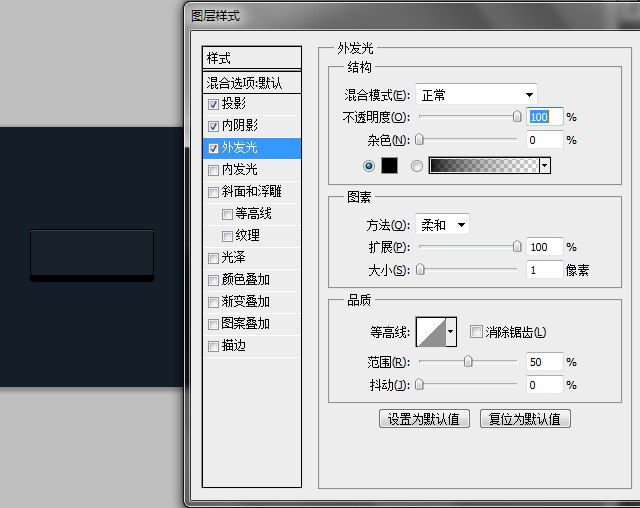The height and width of the screenshot is (508, 640).
Task: Click the 等高线 contour thumbnail
Action: point(431,332)
